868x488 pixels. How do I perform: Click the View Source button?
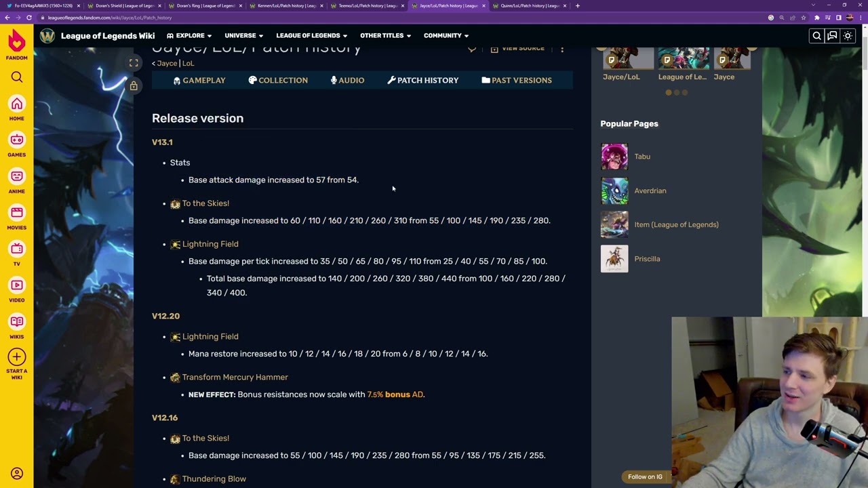pos(517,49)
